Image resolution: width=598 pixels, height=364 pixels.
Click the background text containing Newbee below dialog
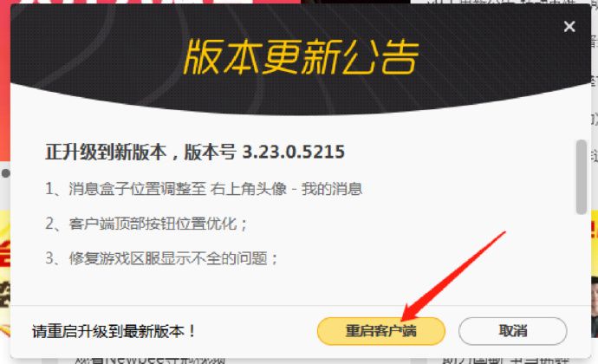[x=149, y=361]
